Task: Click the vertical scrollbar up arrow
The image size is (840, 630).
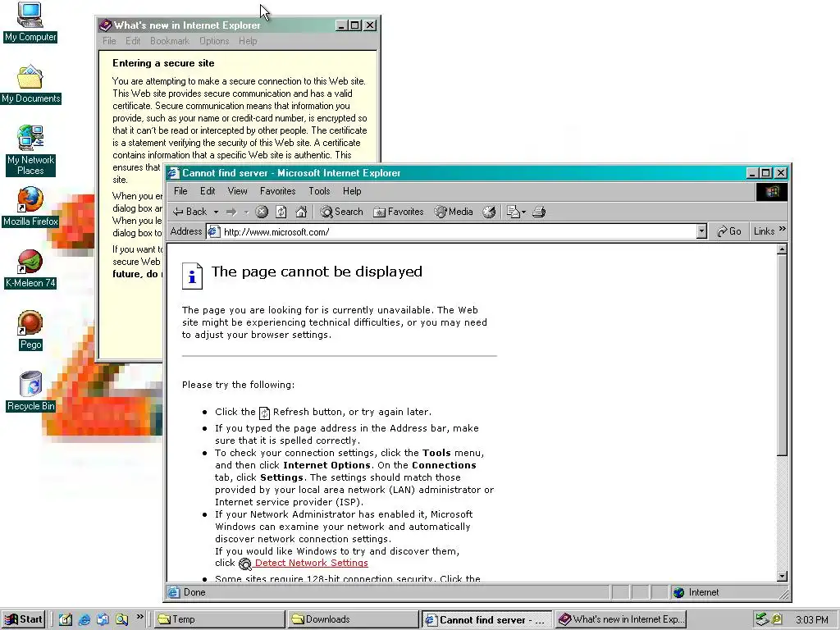Action: click(782, 249)
